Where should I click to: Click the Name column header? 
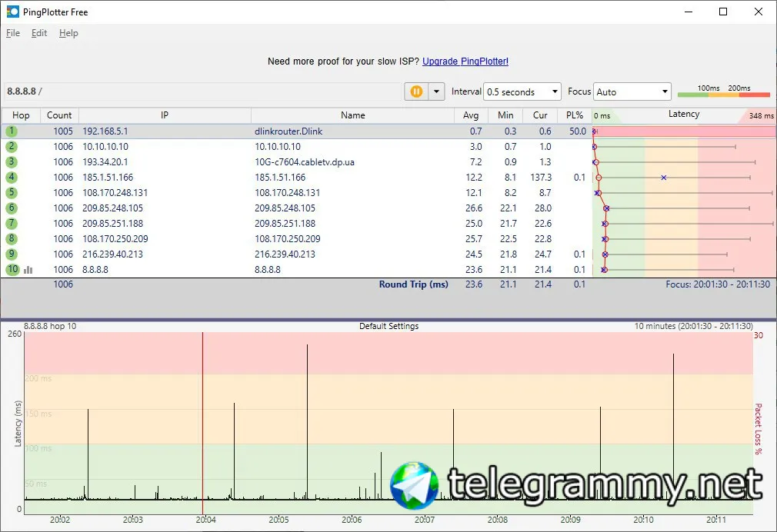click(353, 115)
